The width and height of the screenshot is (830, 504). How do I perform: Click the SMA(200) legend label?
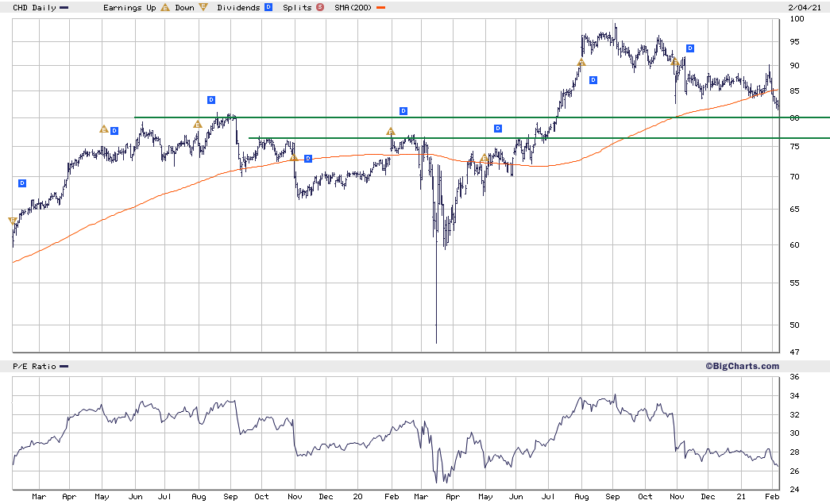[x=353, y=7]
